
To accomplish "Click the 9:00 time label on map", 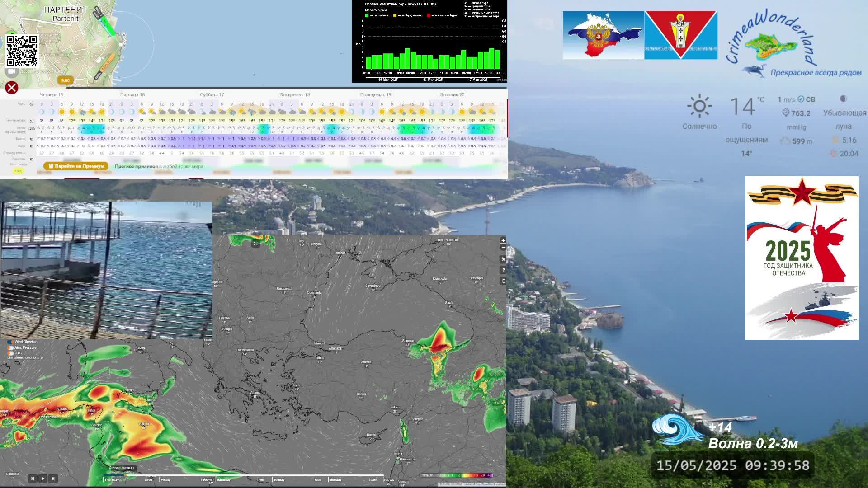I will [66, 80].
